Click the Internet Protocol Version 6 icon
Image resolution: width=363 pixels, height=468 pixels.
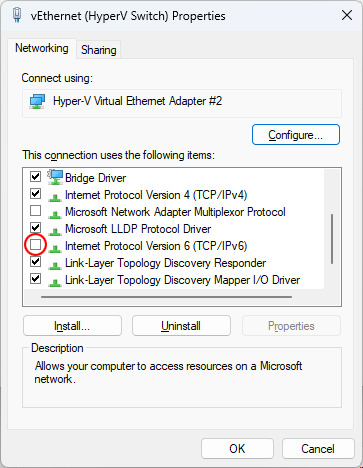(x=55, y=248)
